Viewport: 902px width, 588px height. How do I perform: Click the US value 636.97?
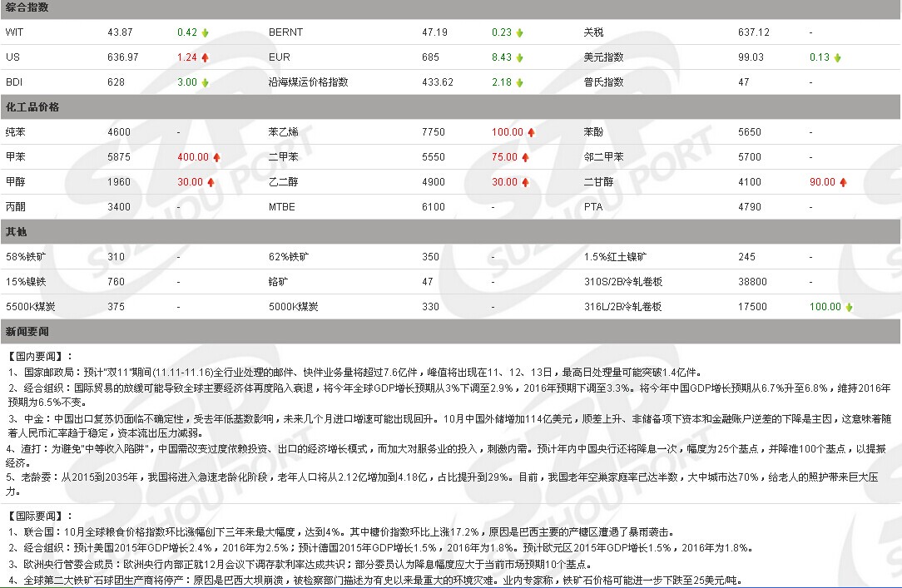tap(122, 57)
